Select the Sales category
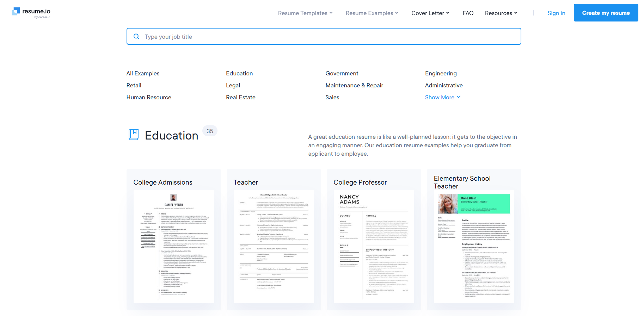Viewport: 644px width, 316px height. tap(332, 97)
